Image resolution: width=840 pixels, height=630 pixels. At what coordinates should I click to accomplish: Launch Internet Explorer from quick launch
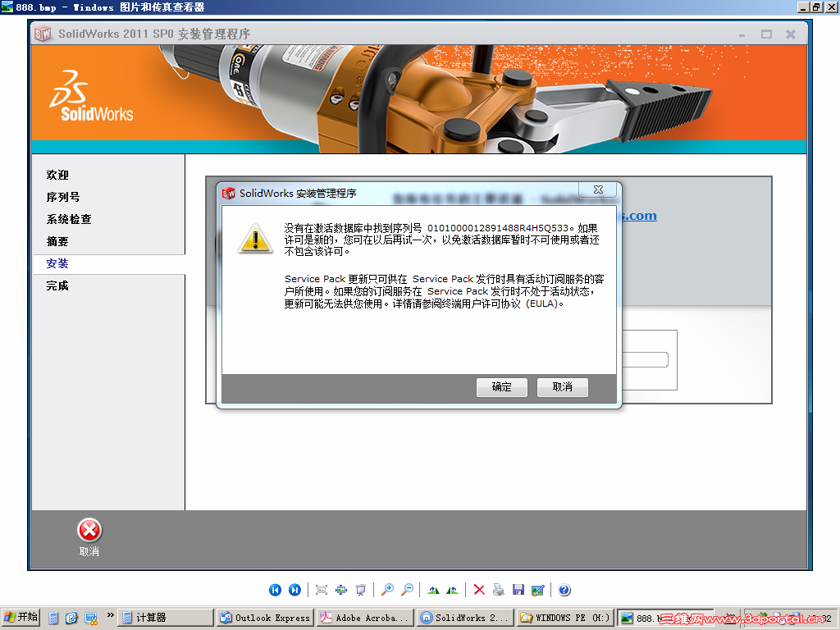point(71,618)
